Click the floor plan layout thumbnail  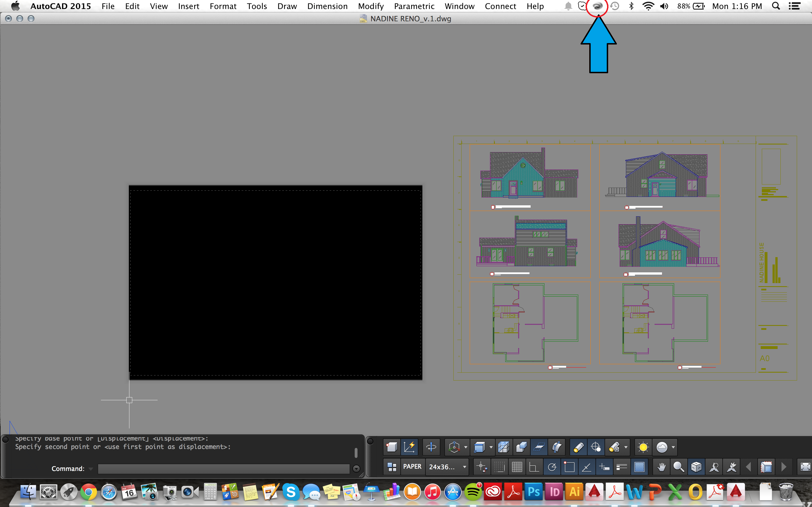(531, 325)
